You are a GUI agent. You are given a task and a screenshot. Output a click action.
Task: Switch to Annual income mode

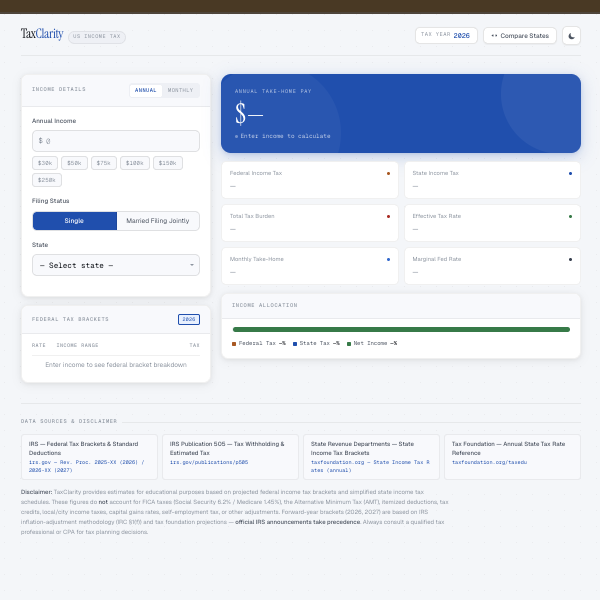[x=145, y=90]
